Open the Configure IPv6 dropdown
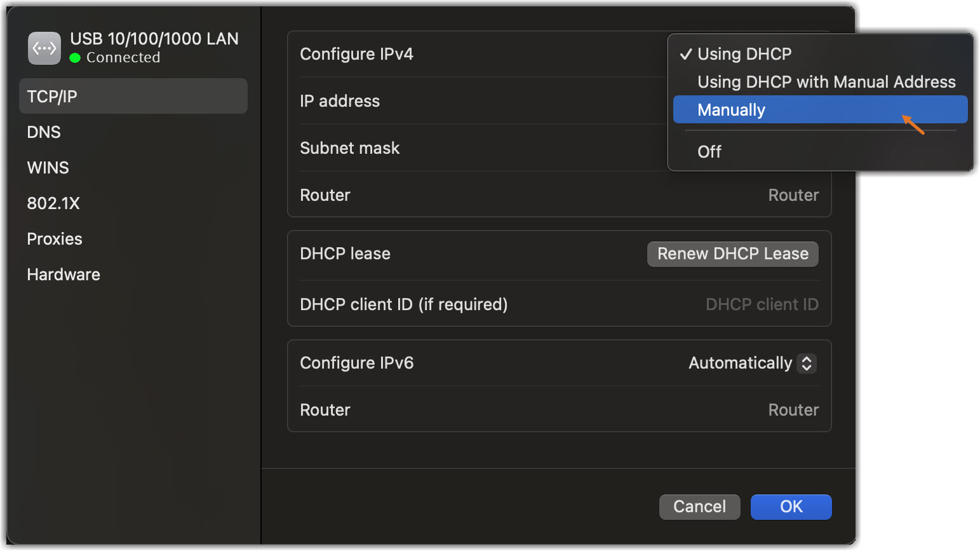This screenshot has height=551, width=980. [x=752, y=363]
